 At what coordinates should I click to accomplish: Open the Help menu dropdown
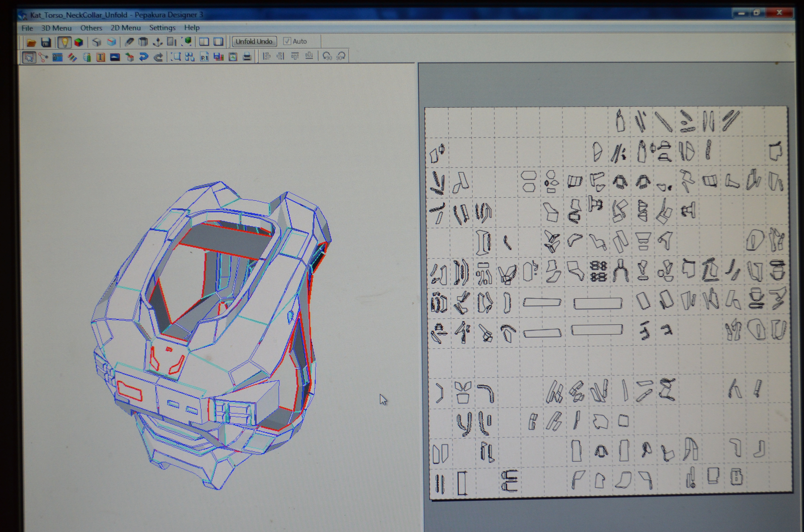click(192, 28)
